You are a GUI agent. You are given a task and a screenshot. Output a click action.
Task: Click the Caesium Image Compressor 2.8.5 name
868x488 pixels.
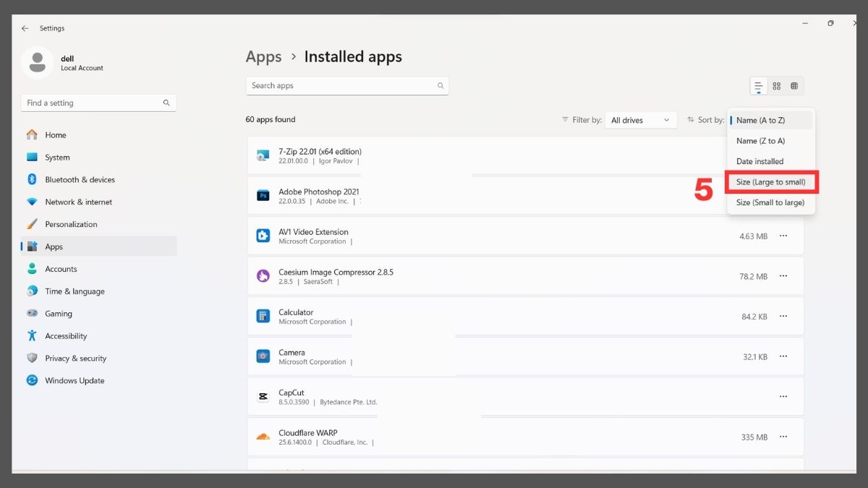(x=336, y=272)
